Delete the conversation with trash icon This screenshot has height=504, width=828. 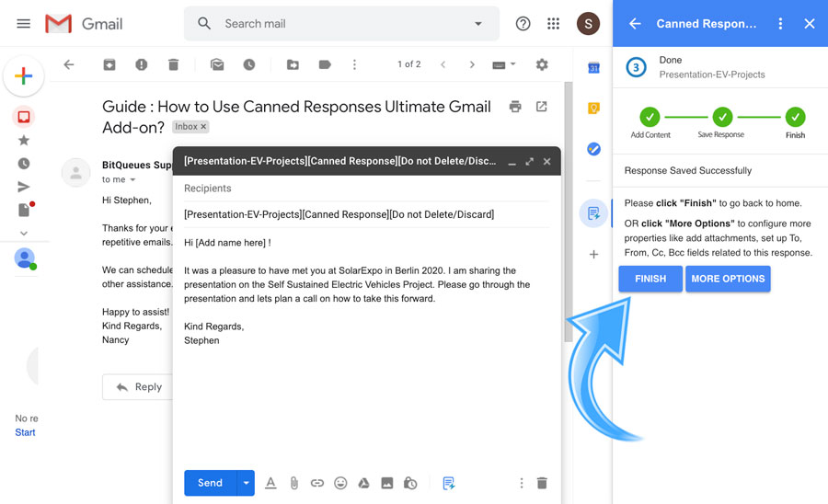(173, 64)
